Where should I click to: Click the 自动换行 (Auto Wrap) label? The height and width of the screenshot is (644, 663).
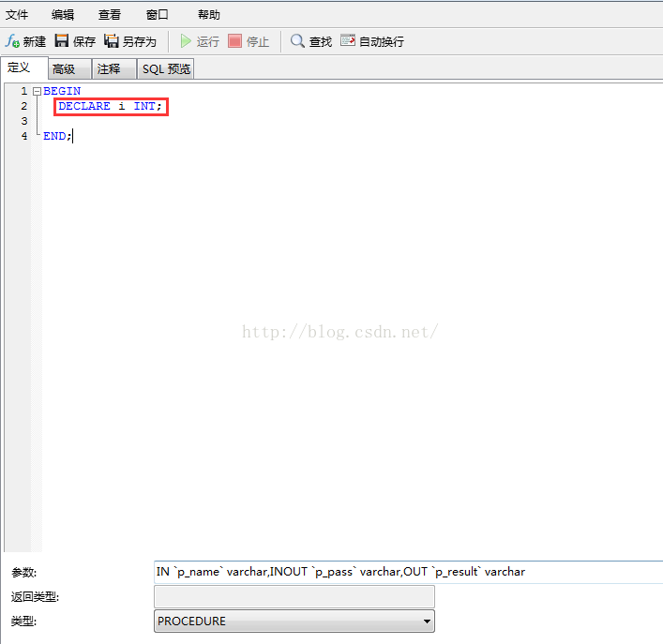click(382, 41)
